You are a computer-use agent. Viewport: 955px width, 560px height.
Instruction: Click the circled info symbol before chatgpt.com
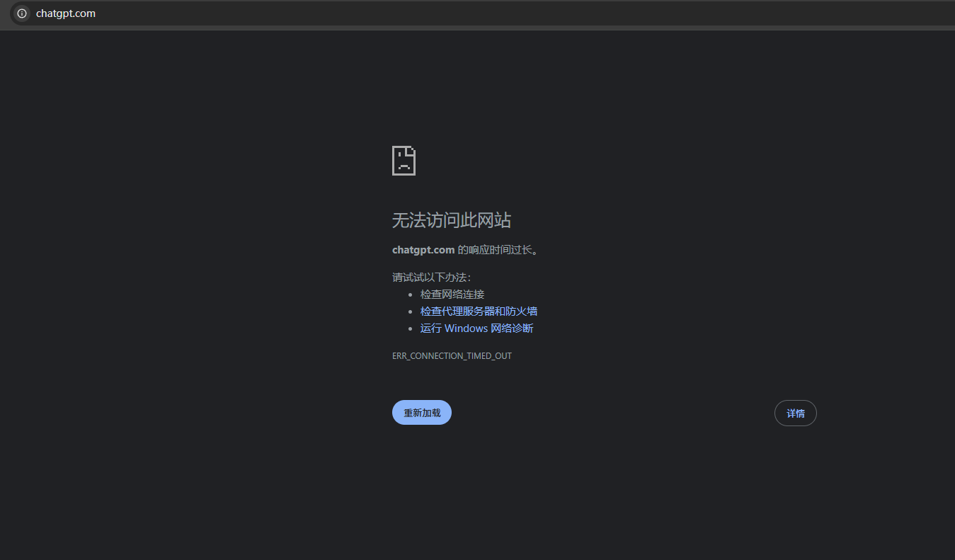[21, 13]
